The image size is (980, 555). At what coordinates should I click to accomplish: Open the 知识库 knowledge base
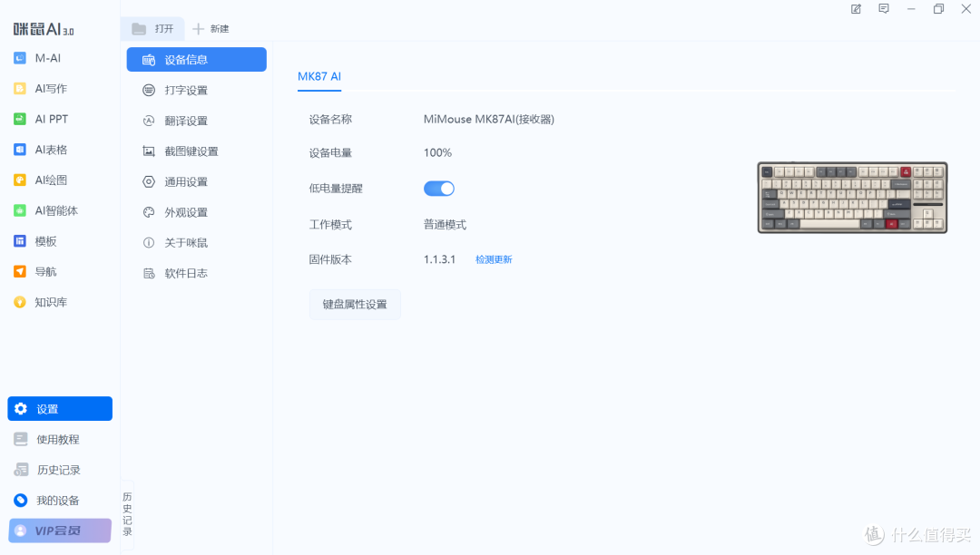point(41,302)
